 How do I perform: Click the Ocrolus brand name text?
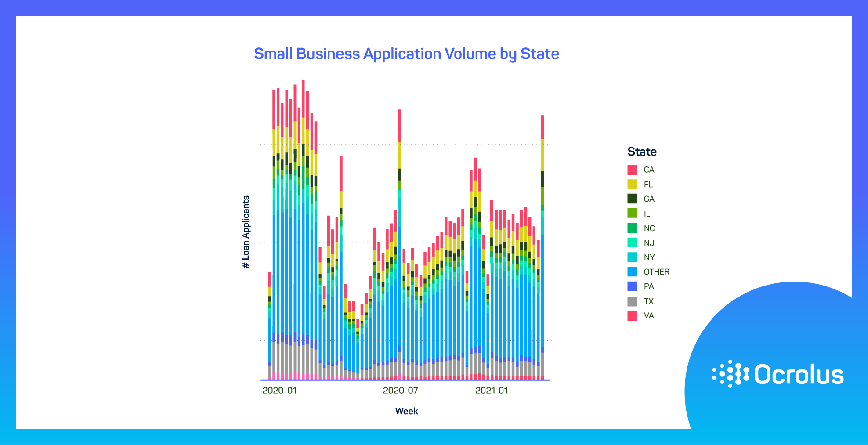coord(799,375)
